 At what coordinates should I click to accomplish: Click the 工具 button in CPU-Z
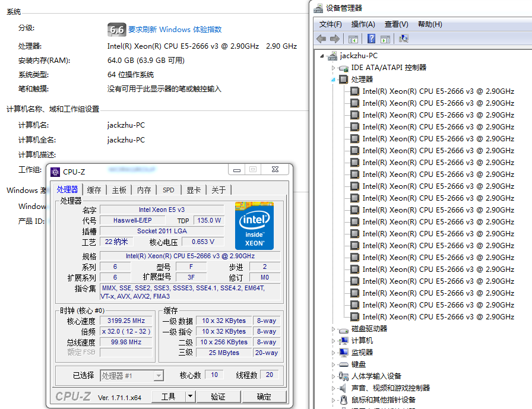169,396
